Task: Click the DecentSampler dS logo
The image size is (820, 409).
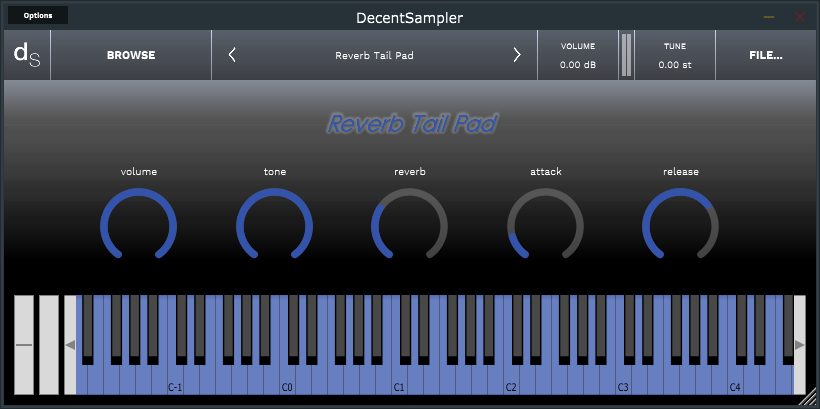Action: point(27,55)
